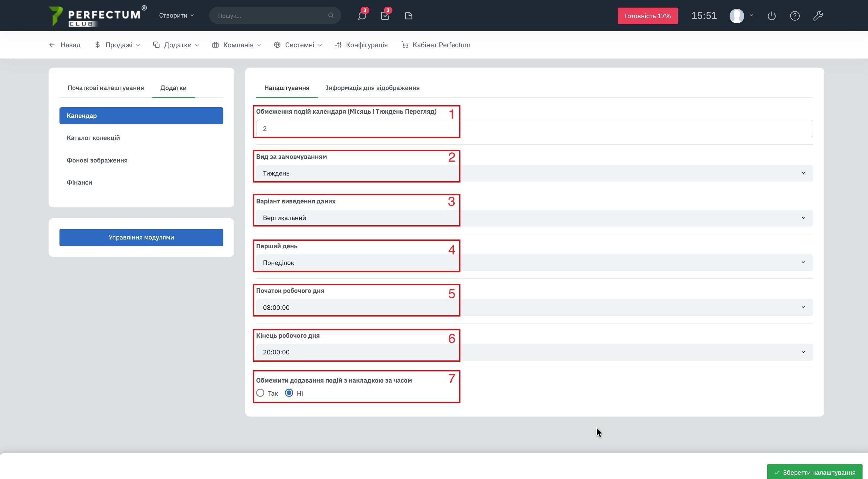Open the chat messages icon with badge
The width and height of the screenshot is (868, 479).
362,16
